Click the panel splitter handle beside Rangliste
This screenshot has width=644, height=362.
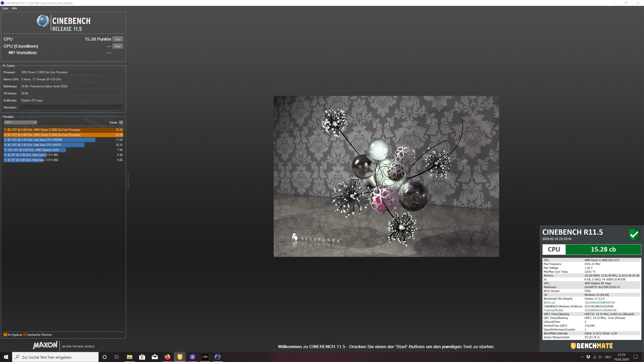click(128, 181)
